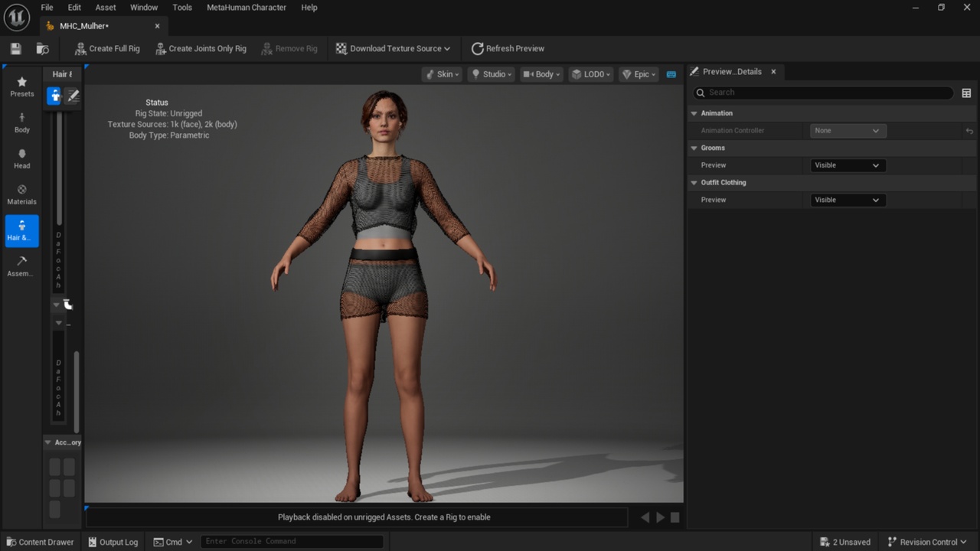980x551 pixels.
Task: Open the Studio lighting dropdown
Action: (x=492, y=74)
